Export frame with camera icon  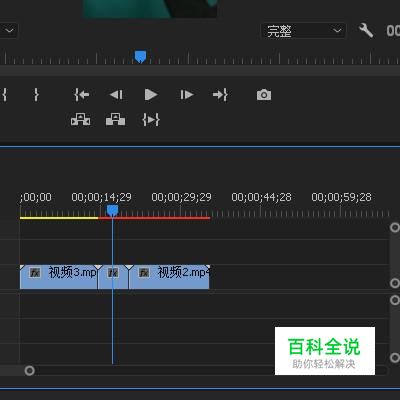[264, 95]
